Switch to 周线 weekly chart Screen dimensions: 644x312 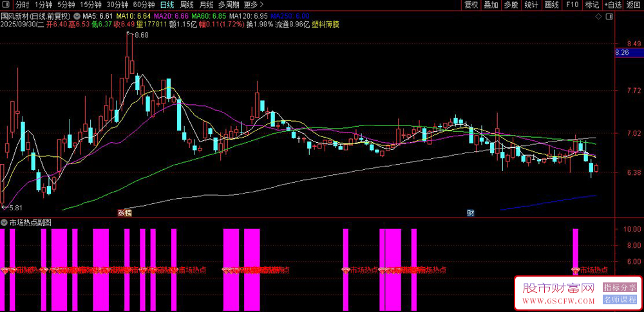click(187, 5)
